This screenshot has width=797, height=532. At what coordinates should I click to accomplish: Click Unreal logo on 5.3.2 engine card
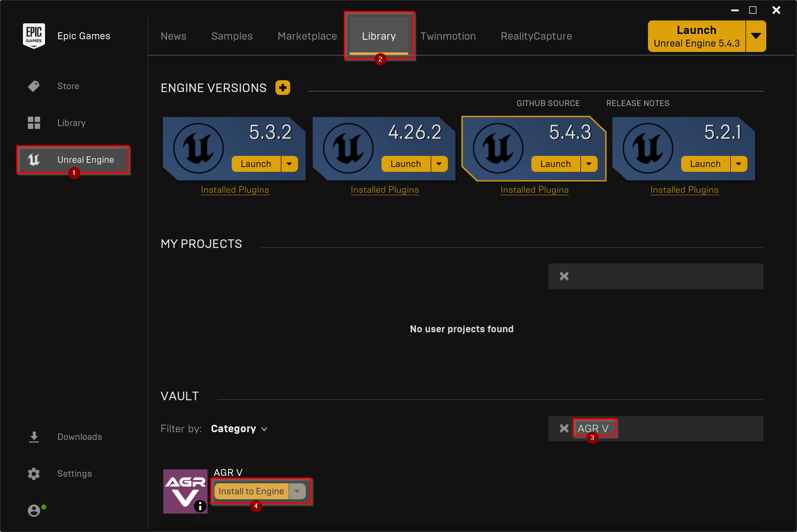(199, 148)
